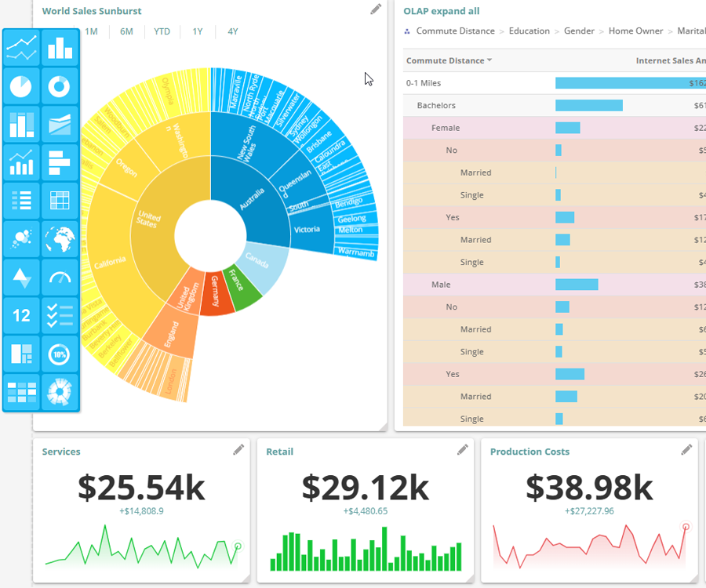Pick the sunburst chart widget icon

pos(60,391)
